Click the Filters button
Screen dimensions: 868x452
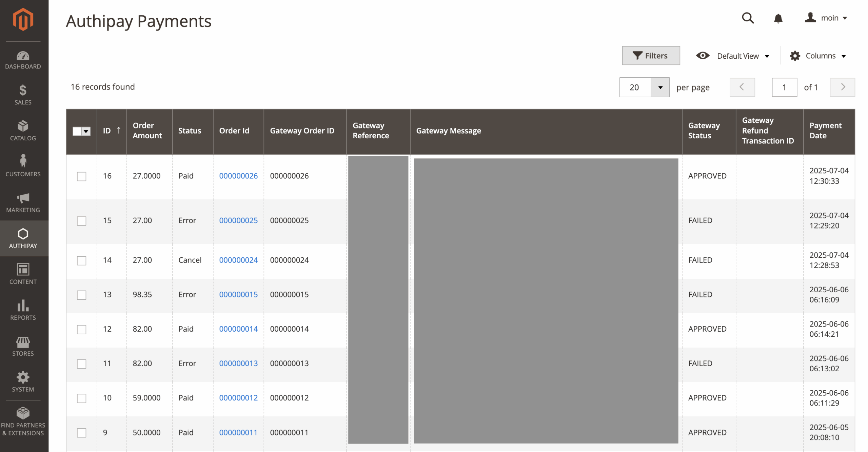[650, 56]
